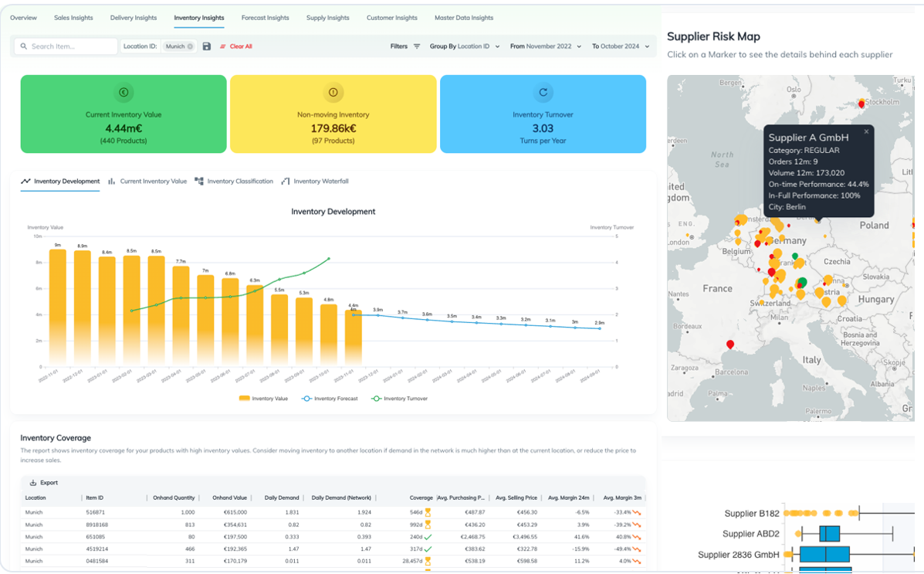This screenshot has width=924, height=574.
Task: Click the Inventory Waterfall icon
Action: tap(286, 181)
